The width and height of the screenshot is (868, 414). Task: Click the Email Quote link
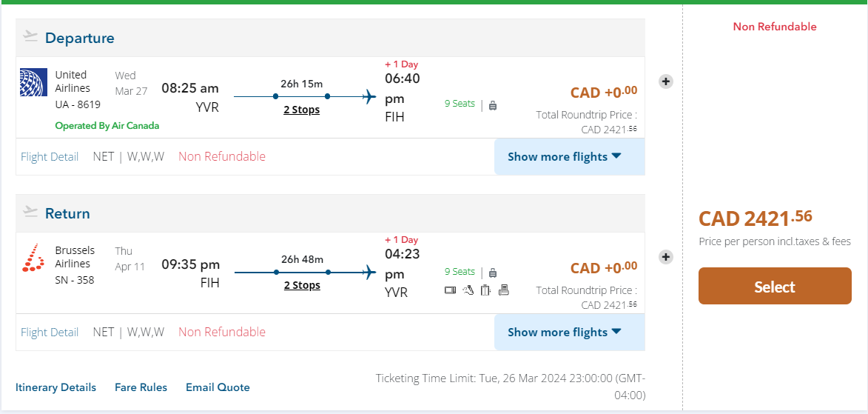pos(218,387)
